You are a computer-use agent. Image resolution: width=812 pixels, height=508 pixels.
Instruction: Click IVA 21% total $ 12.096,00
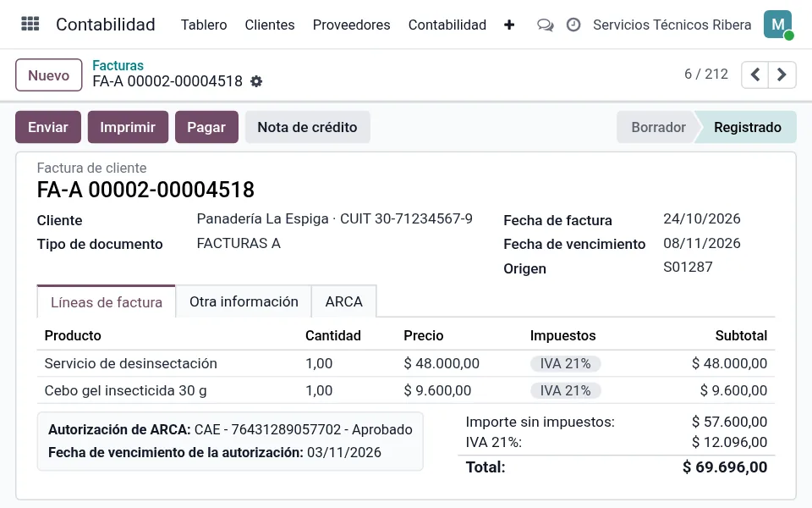coord(730,442)
